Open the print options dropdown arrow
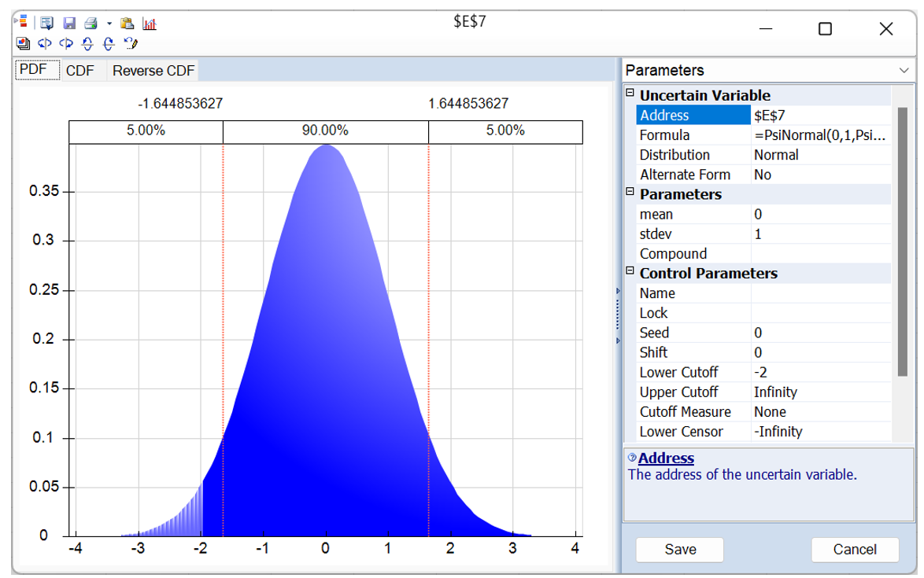 (x=109, y=24)
